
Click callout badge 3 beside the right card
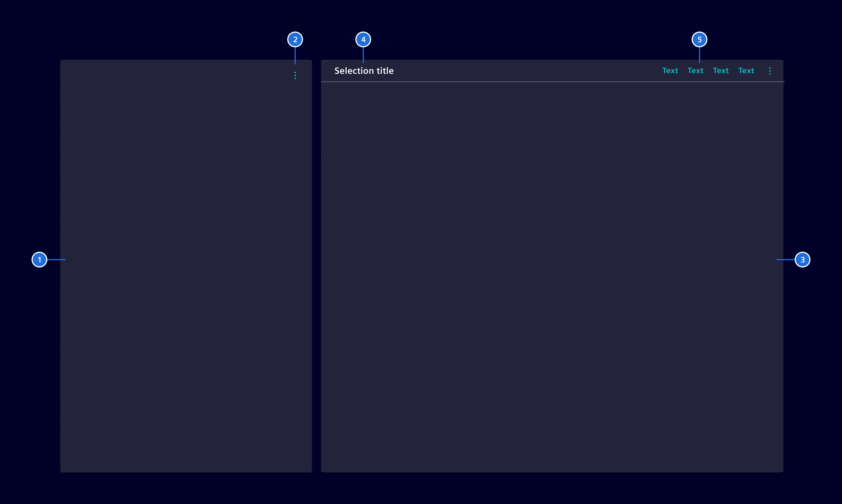pyautogui.click(x=803, y=260)
